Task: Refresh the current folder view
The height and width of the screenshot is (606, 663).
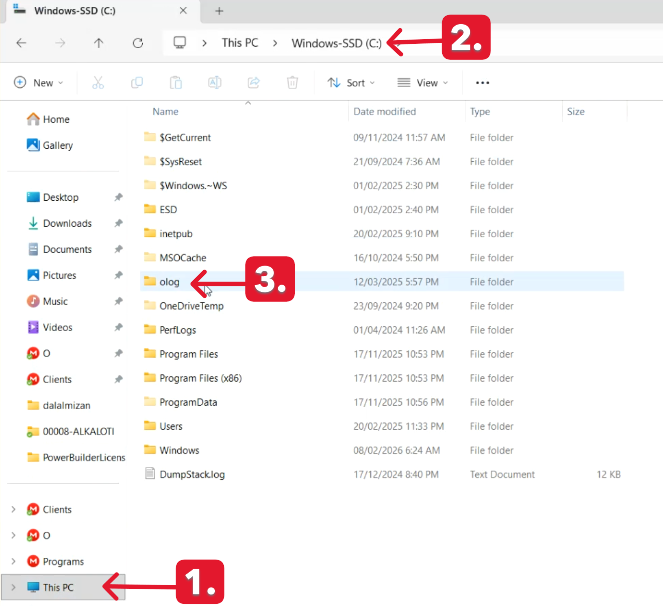Action: 138,43
